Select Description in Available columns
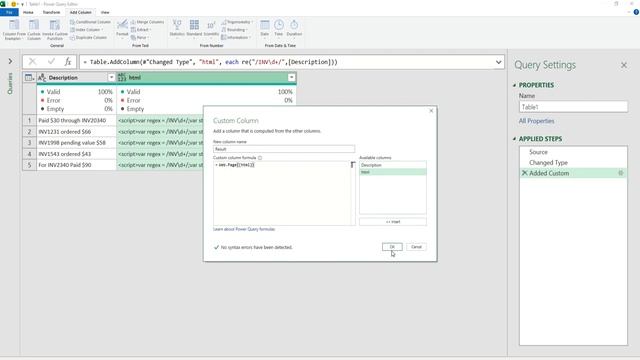 coord(393,165)
